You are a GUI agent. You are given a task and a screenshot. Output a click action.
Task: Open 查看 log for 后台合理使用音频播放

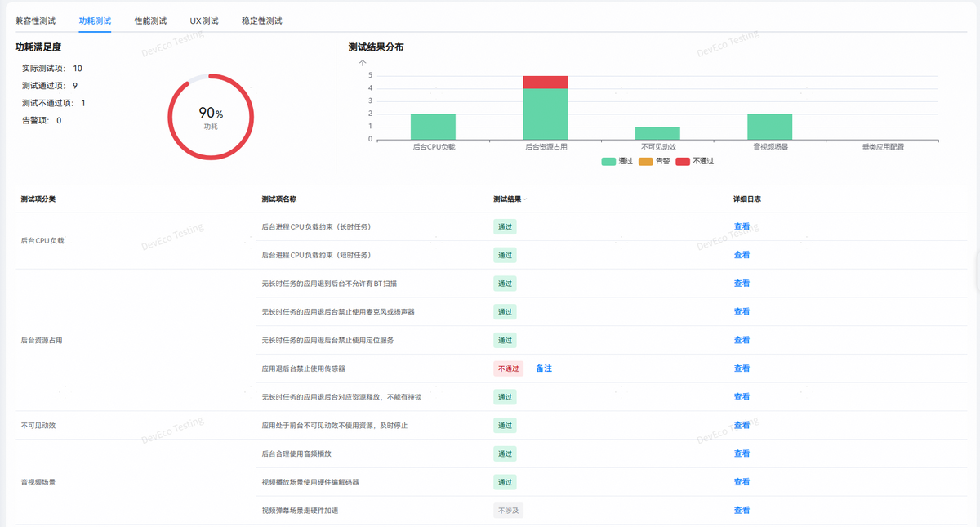click(x=742, y=453)
